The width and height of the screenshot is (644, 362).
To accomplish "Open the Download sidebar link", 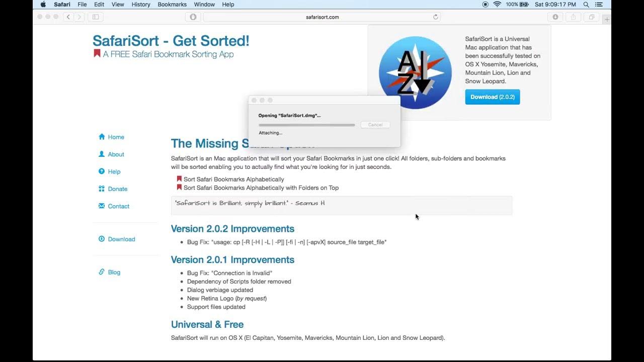I will 122,239.
